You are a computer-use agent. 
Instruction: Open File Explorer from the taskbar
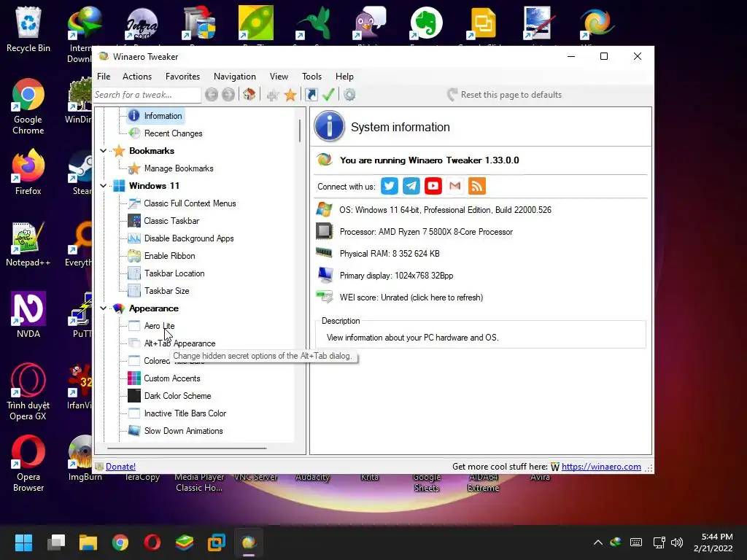click(88, 542)
